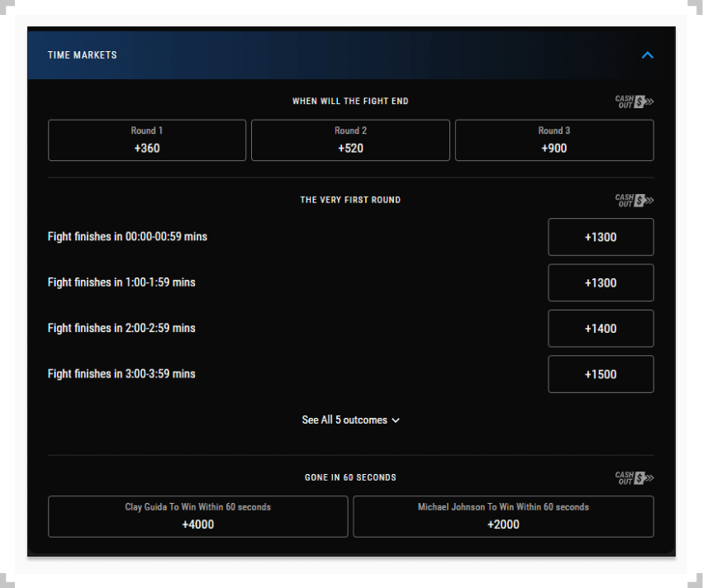
Task: Select Round 2 at +520 odds
Action: 350,140
